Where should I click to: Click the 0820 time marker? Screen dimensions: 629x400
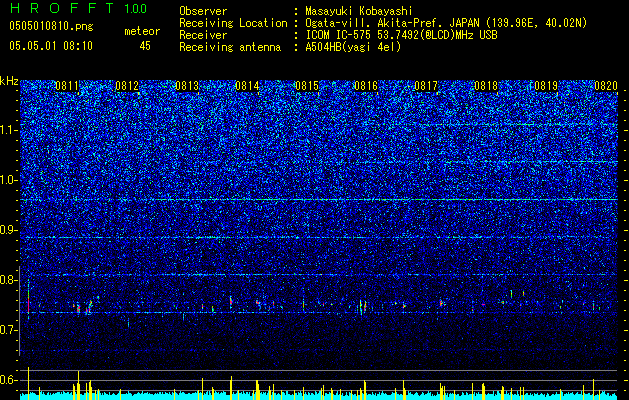606,86
